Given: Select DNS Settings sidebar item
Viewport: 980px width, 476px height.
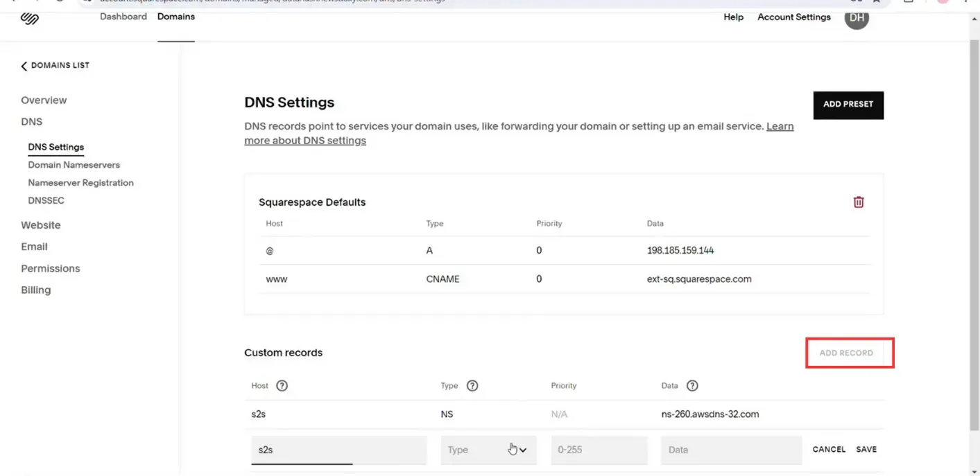Looking at the screenshot, I should 56,147.
